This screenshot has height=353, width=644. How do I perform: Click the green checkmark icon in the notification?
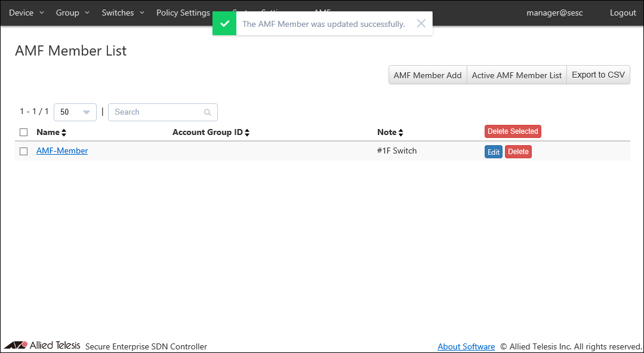click(x=224, y=23)
